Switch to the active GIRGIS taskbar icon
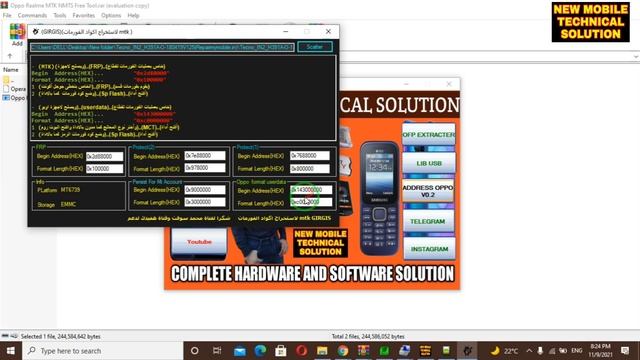Screen dimensions: 640x360 tap(467, 351)
